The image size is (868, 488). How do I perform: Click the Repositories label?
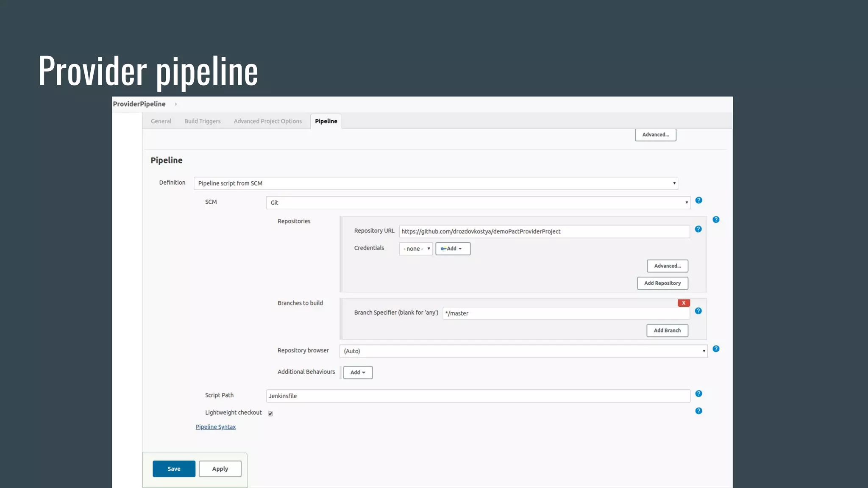click(x=294, y=221)
